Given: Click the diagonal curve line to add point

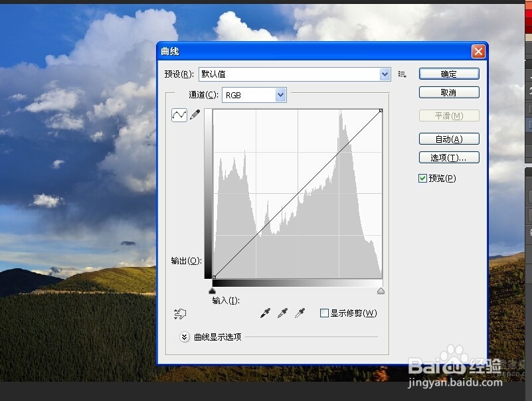Looking at the screenshot, I should tap(297, 193).
